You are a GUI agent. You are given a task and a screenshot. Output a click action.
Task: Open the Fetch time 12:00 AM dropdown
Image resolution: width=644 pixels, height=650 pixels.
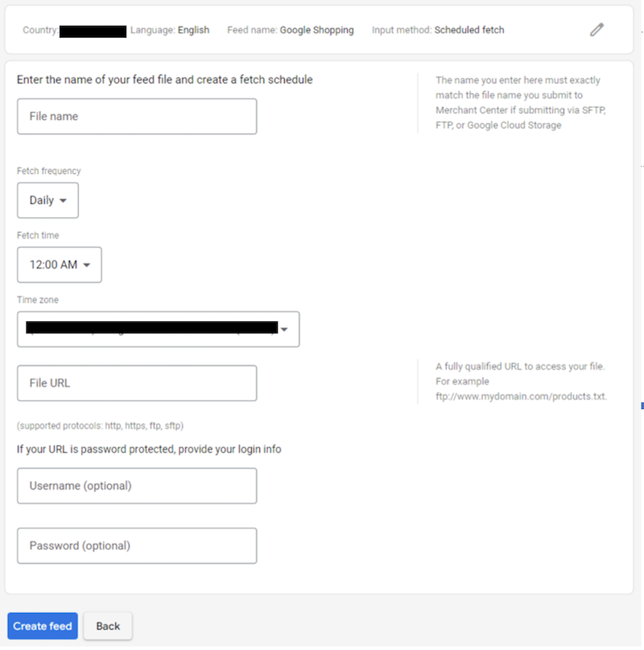click(x=60, y=265)
